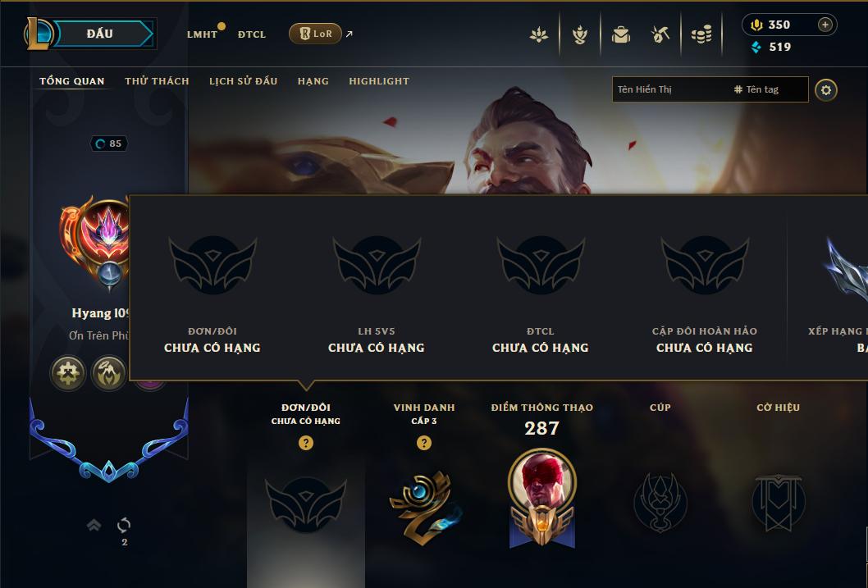Click the Vinh Danh question mark icon

tap(423, 443)
